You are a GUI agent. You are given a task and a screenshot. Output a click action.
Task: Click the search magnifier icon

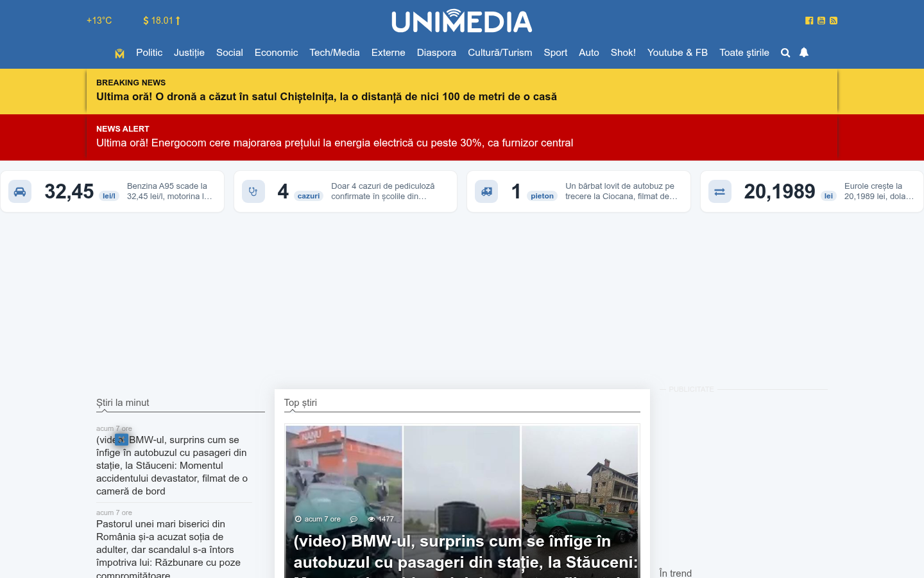coord(785,53)
